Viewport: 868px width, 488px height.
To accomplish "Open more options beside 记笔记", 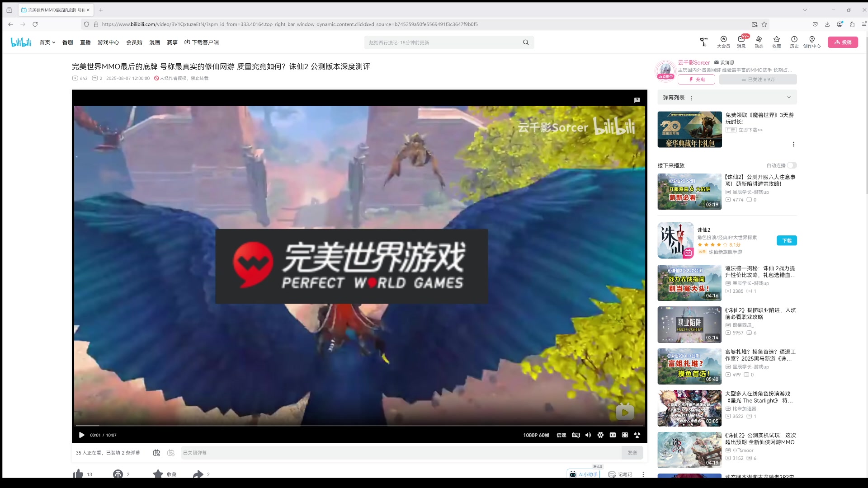I will click(x=643, y=474).
